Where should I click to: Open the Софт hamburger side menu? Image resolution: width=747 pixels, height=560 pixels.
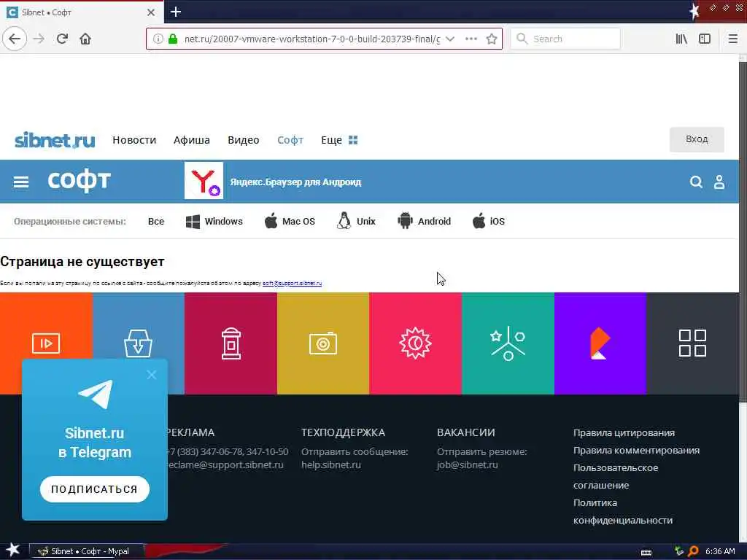point(21,182)
